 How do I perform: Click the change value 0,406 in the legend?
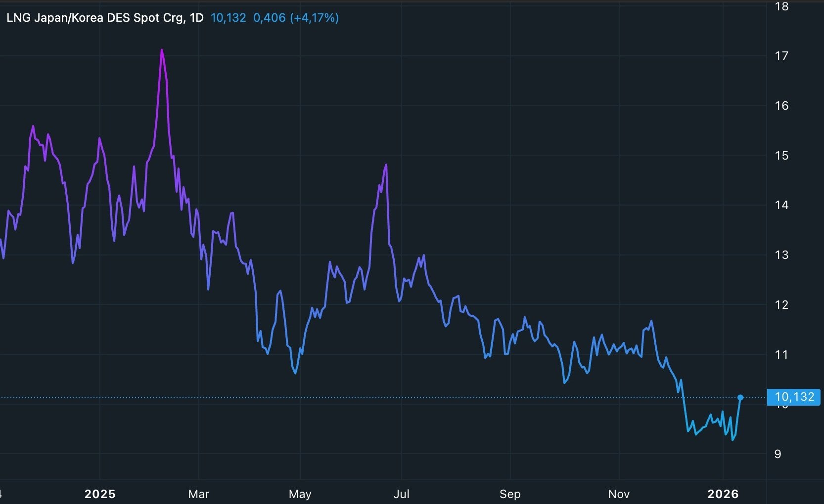point(270,18)
